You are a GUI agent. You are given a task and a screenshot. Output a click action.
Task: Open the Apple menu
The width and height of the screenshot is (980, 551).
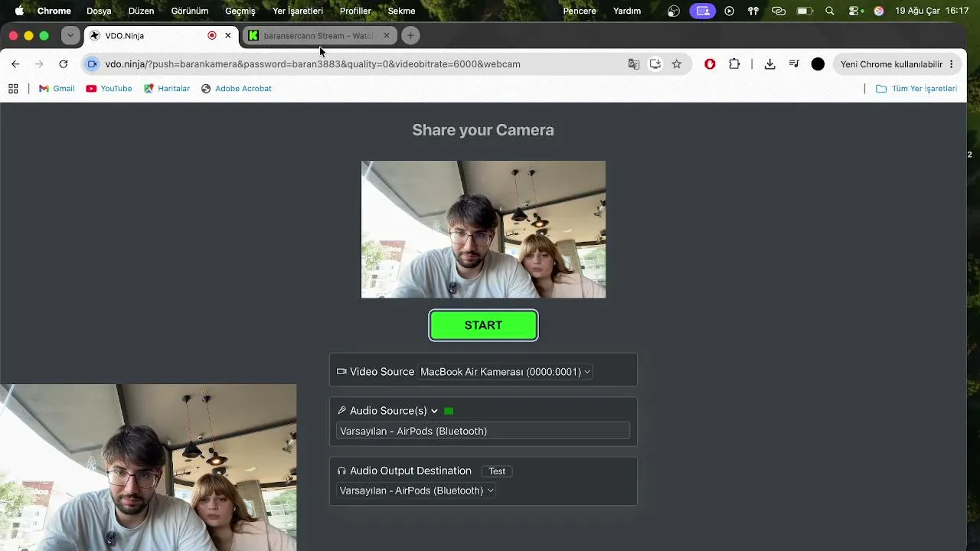coord(19,11)
